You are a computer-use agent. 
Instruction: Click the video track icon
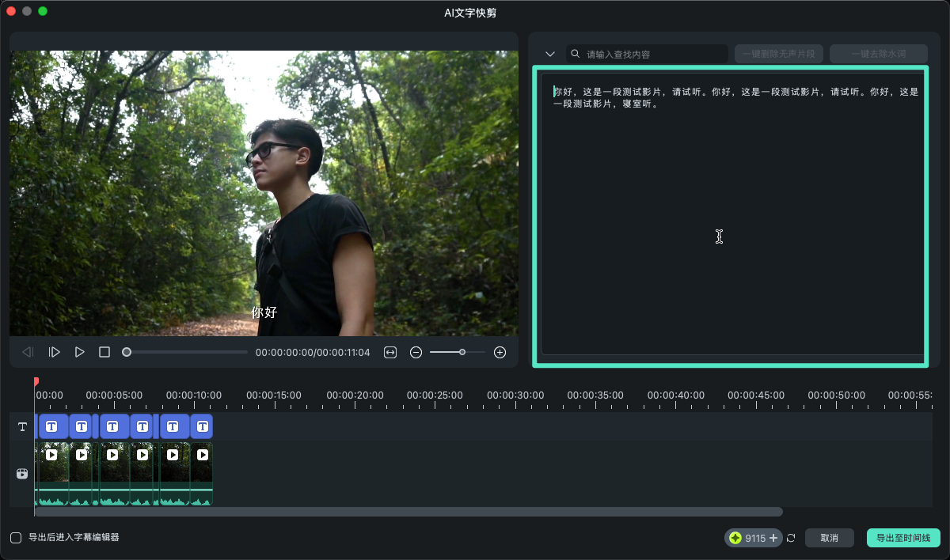22,474
